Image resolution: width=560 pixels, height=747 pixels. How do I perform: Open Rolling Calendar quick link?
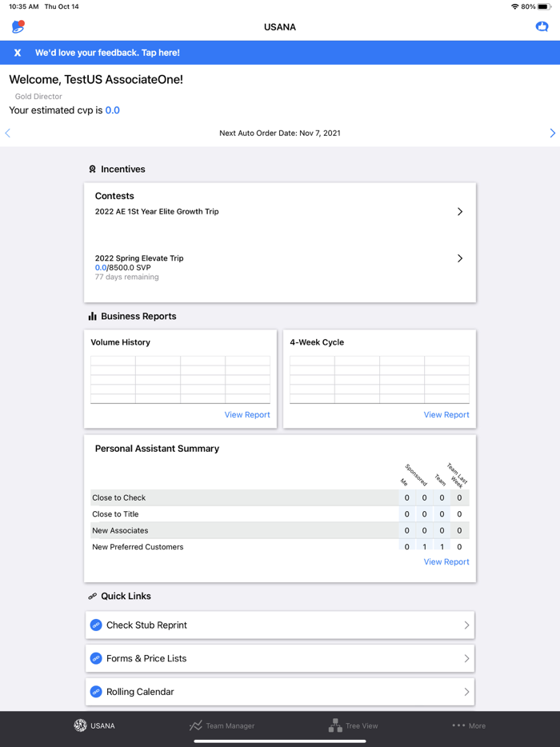tap(280, 692)
